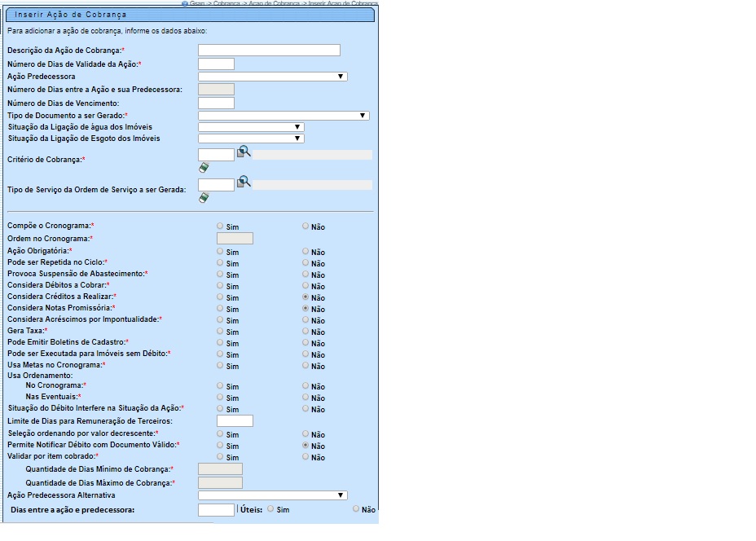Click the eraser icon under Critério de Cobrança
This screenshot has width=756, height=541.
point(204,167)
